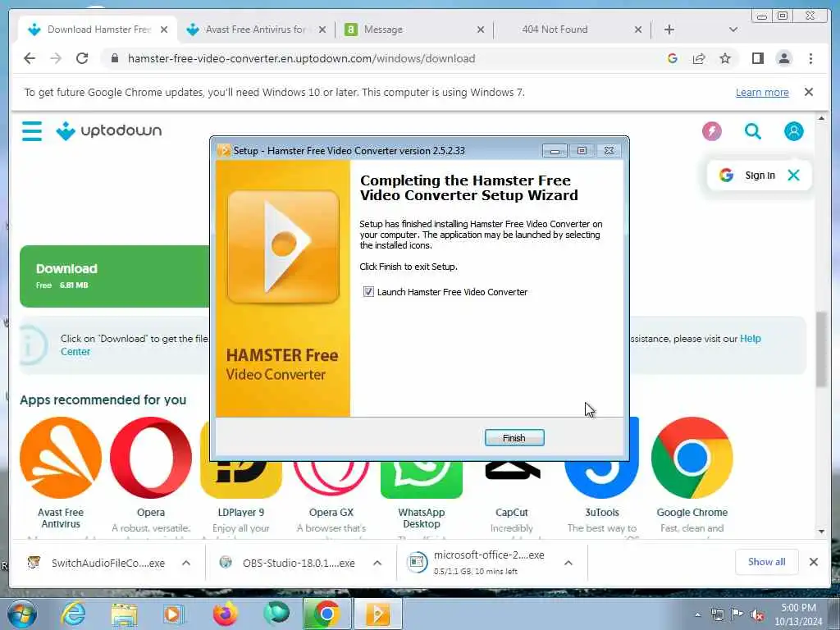Switch to the 404 Not Found tab
Viewport: 840px width, 630px height.
click(555, 30)
